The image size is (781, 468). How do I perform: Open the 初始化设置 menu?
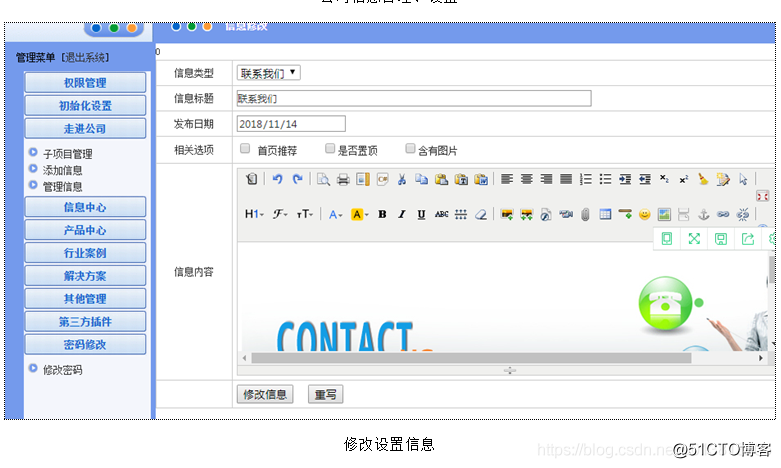85,106
